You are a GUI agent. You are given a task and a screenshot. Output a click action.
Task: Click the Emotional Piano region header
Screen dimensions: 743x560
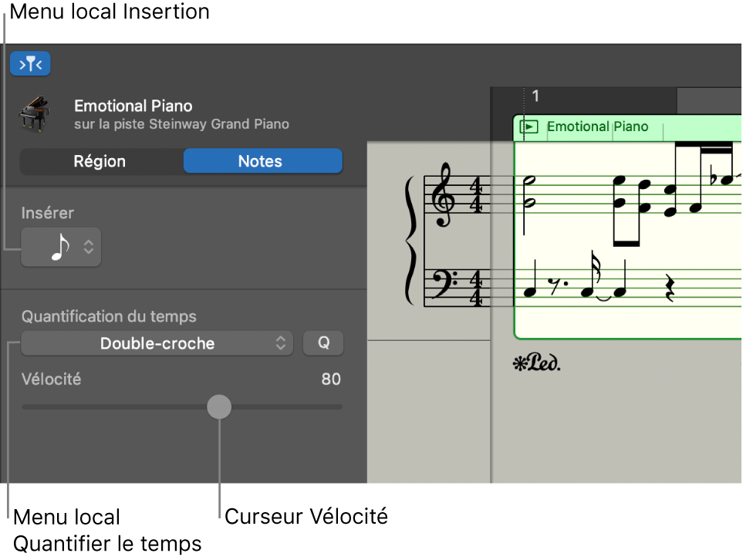click(x=597, y=127)
